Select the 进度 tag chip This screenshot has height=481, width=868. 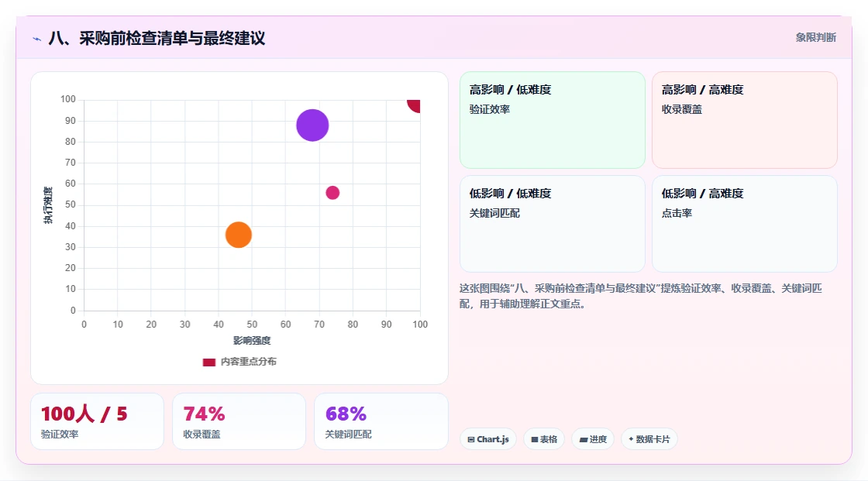tap(593, 439)
